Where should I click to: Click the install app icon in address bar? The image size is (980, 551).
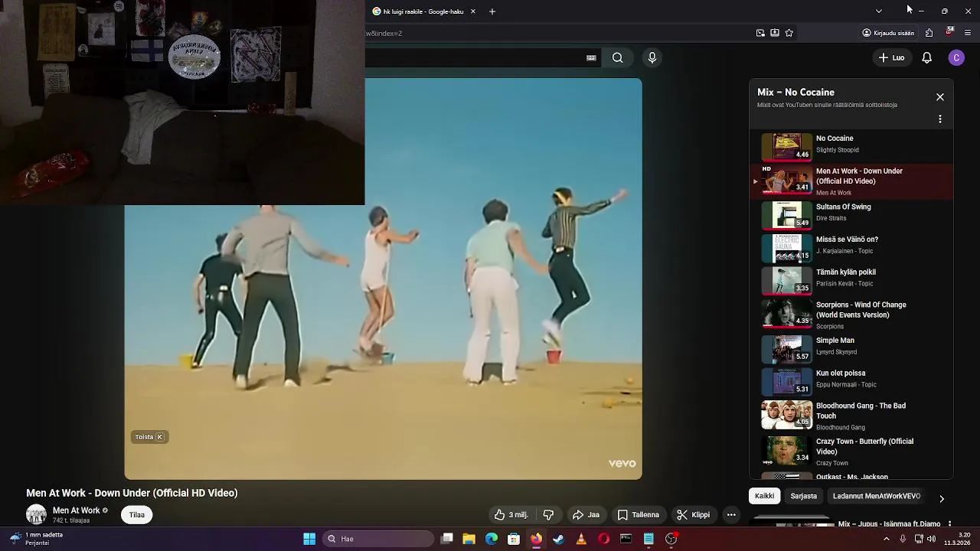point(775,33)
